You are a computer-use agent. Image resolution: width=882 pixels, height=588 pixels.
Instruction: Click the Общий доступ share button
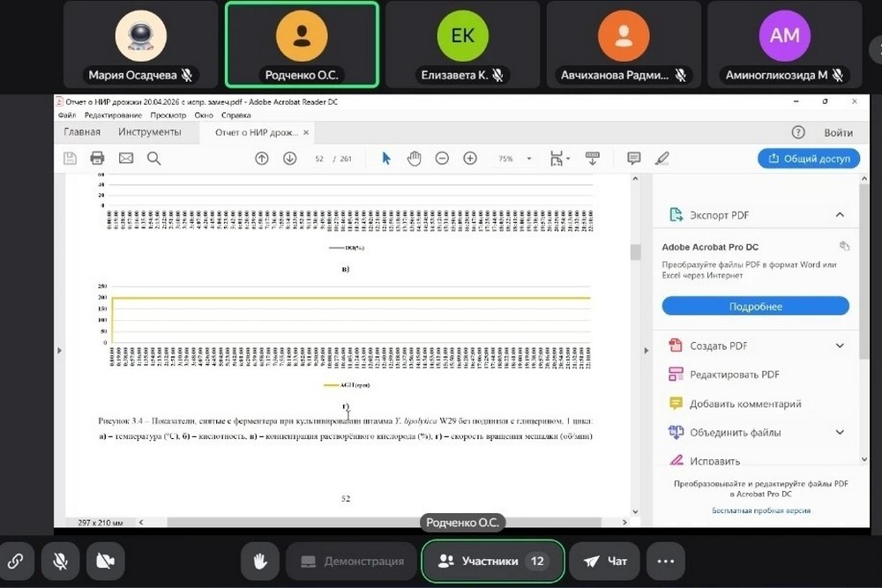click(809, 159)
